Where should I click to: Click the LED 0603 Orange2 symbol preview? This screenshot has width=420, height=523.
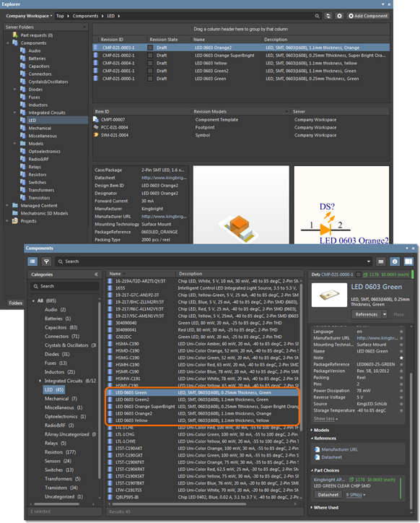[x=341, y=204]
